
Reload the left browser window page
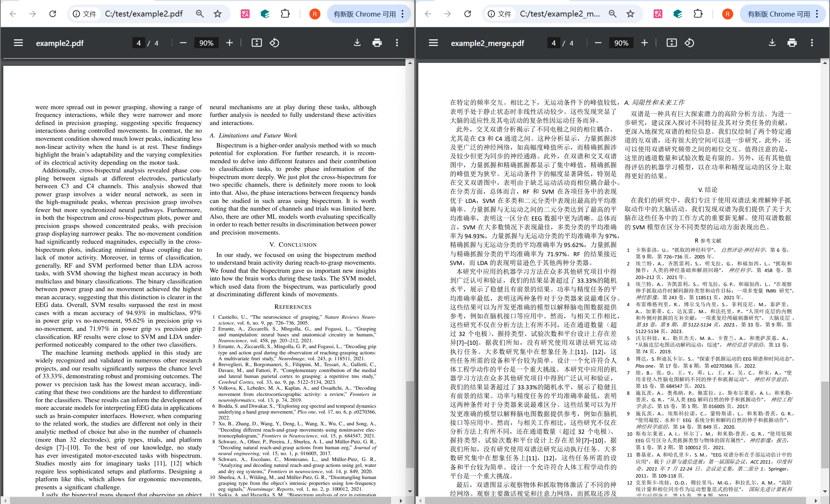53,14
